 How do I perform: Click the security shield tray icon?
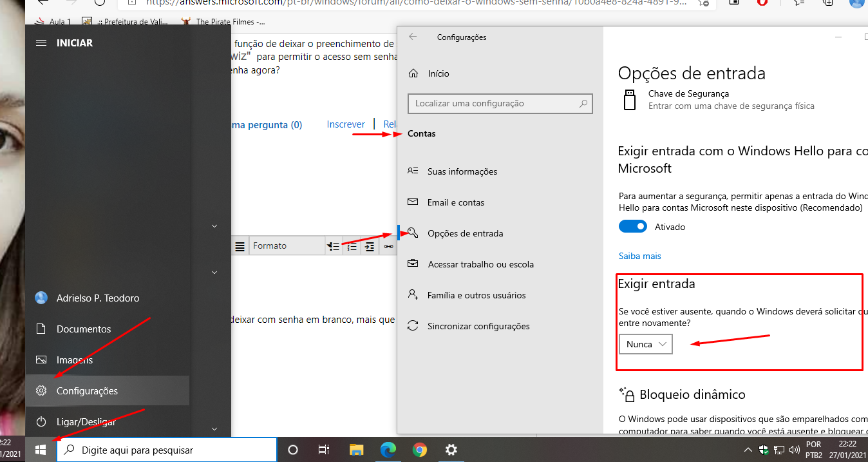pos(764,450)
